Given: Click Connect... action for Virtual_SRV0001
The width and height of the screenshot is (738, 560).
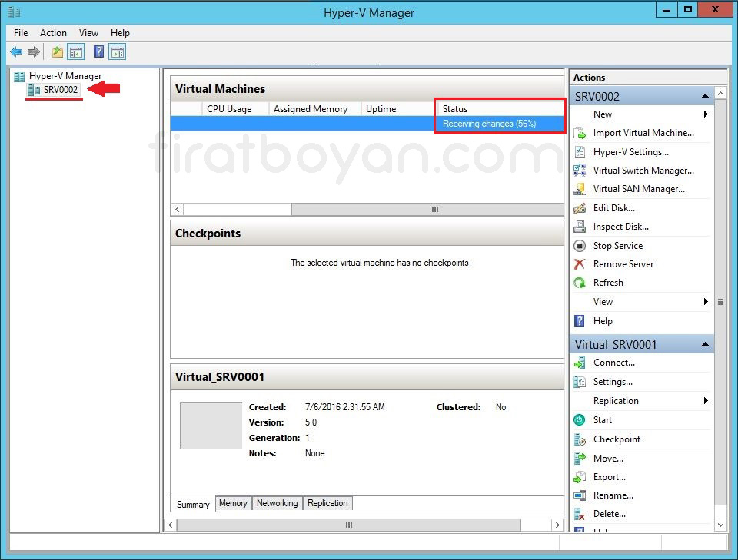Looking at the screenshot, I should 613,363.
